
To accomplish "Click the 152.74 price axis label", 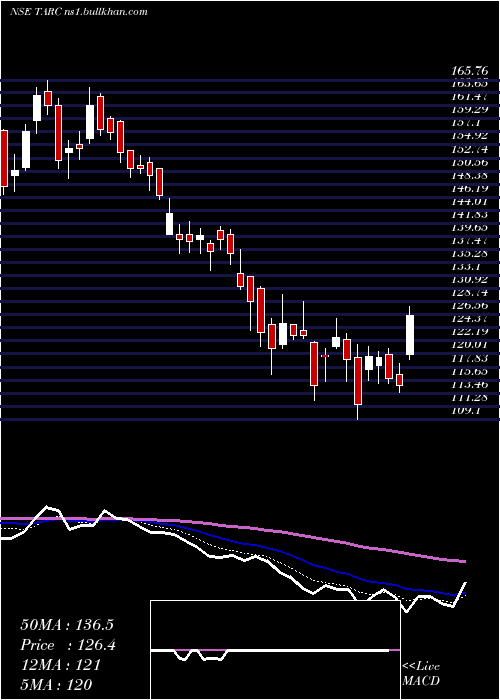I will point(470,149).
